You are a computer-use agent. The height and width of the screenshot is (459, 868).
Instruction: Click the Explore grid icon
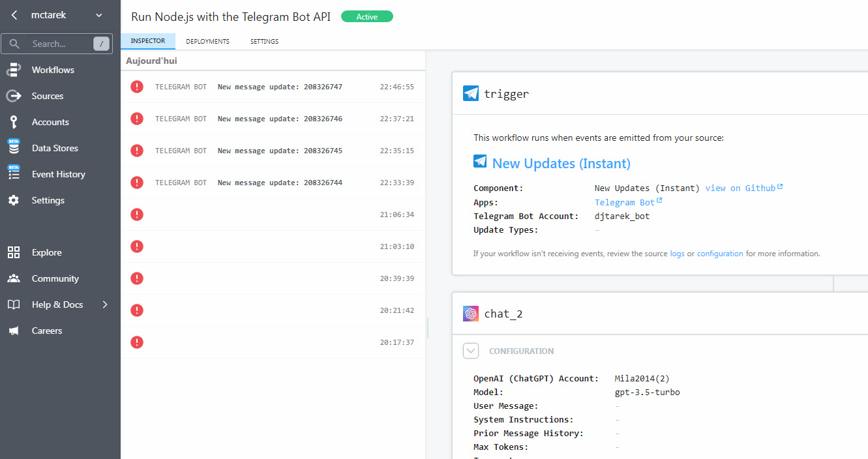click(14, 252)
